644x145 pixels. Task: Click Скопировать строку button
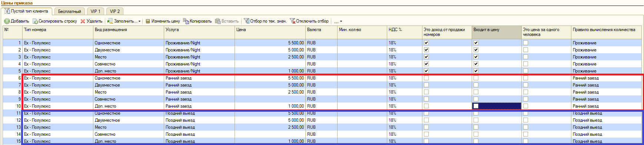(x=55, y=21)
